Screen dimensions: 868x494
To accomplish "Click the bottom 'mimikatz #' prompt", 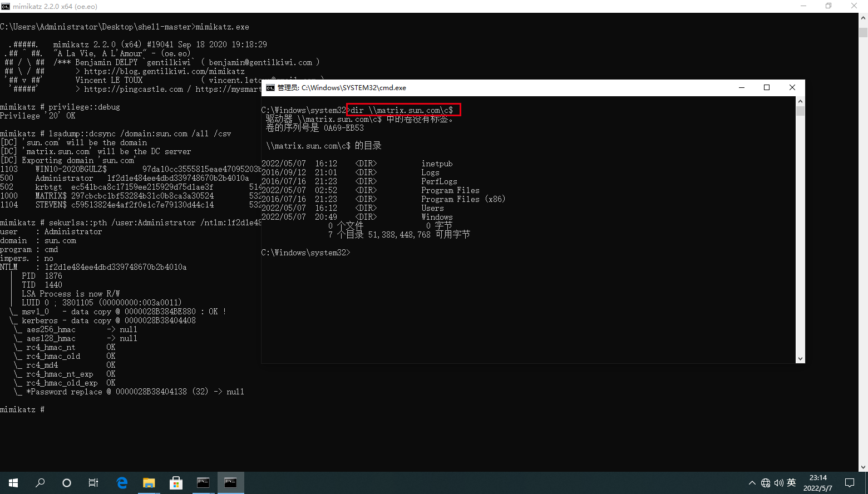I will click(22, 409).
